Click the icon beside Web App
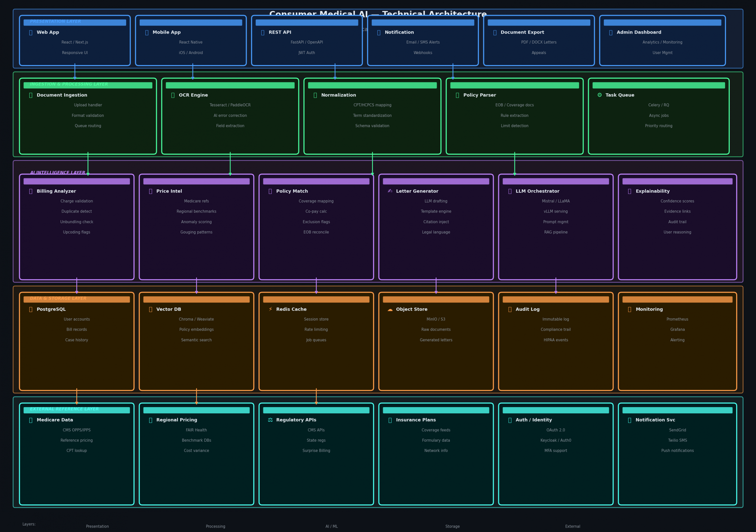This screenshot has height=532, width=756. 31,32
